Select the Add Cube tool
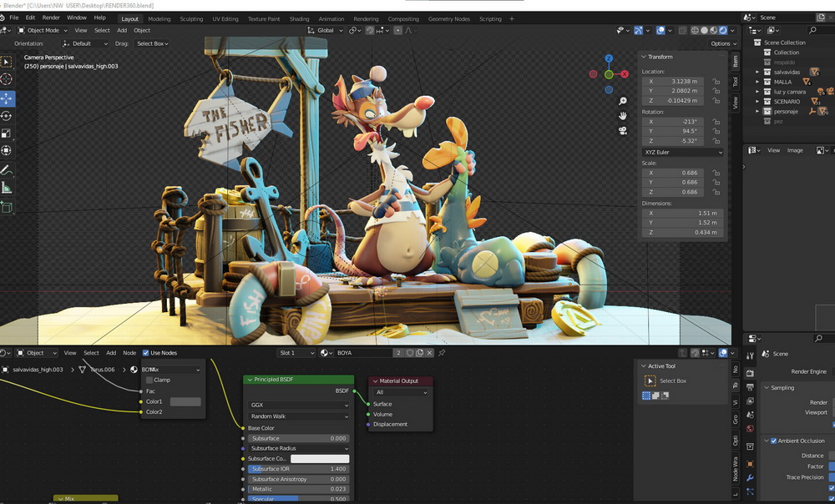This screenshot has width=835, height=504. point(7,207)
